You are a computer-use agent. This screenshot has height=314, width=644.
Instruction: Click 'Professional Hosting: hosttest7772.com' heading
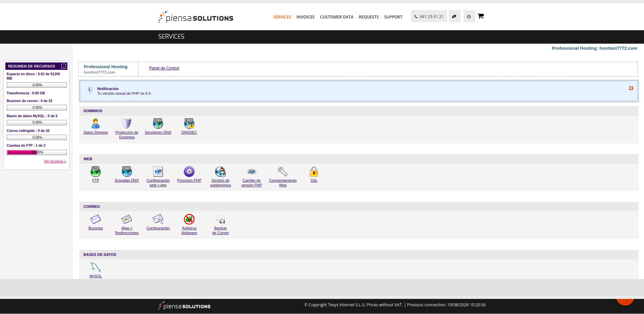[x=594, y=48]
